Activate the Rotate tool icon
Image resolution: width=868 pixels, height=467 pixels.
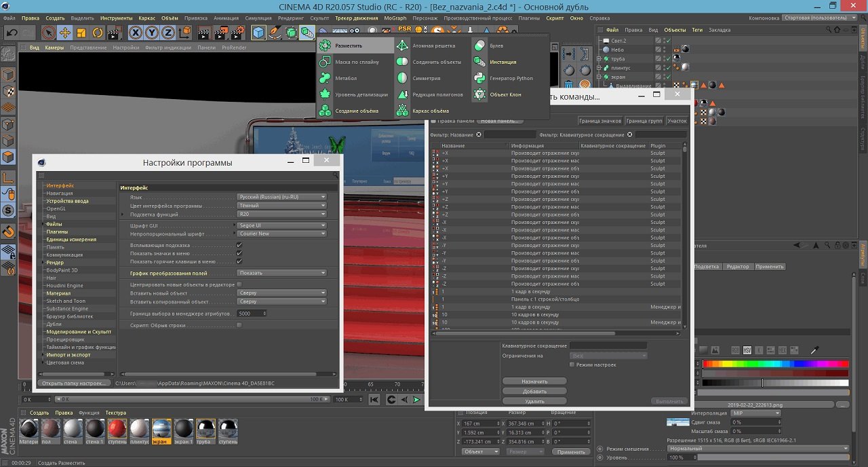[98, 32]
